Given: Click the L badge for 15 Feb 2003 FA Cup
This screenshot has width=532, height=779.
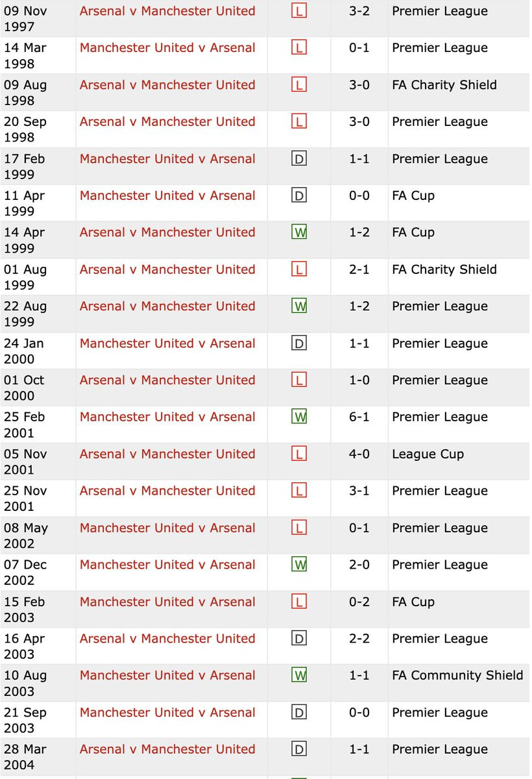Looking at the screenshot, I should (298, 602).
